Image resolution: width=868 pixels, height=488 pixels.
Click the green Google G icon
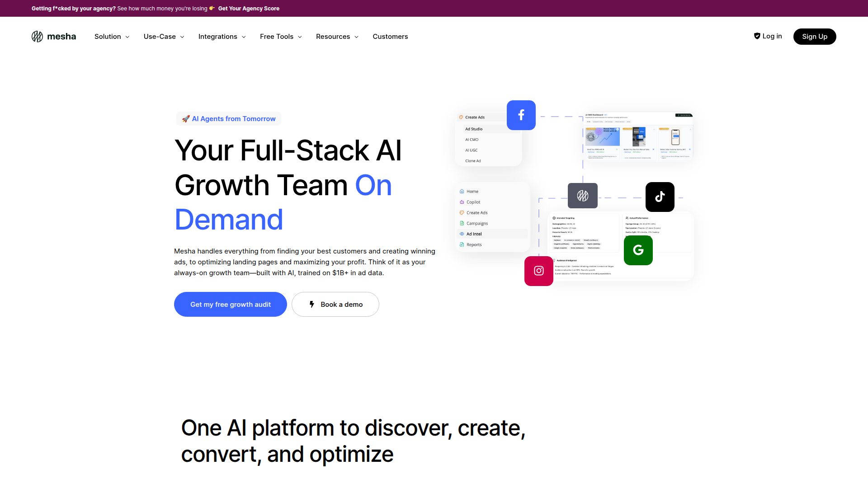pyautogui.click(x=638, y=250)
